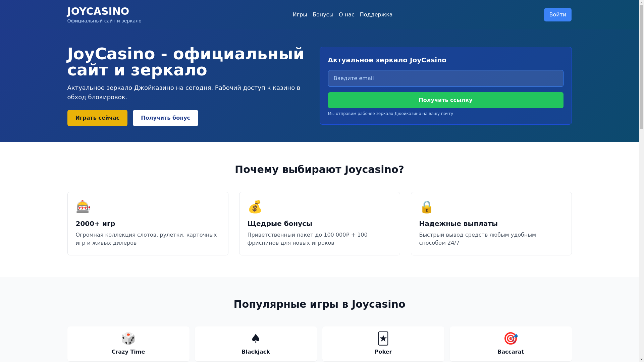644x362 pixels.
Task: Open the Игры menu item
Action: (x=300, y=15)
